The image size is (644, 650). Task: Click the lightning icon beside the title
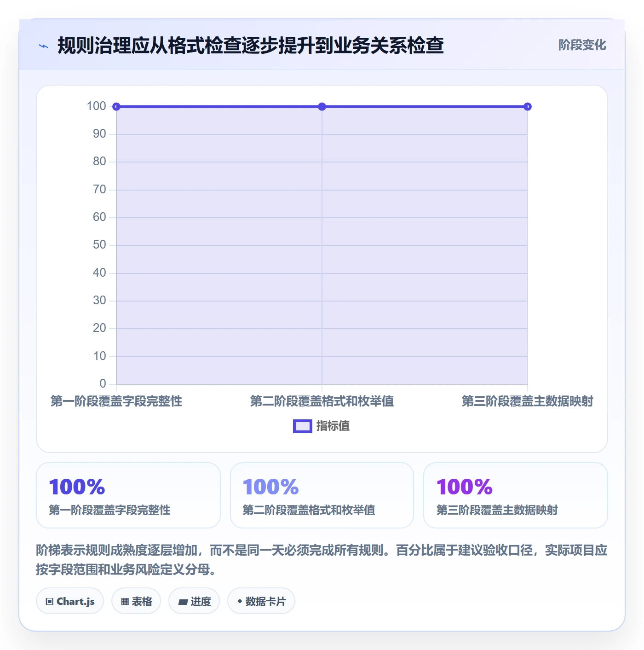[x=44, y=46]
